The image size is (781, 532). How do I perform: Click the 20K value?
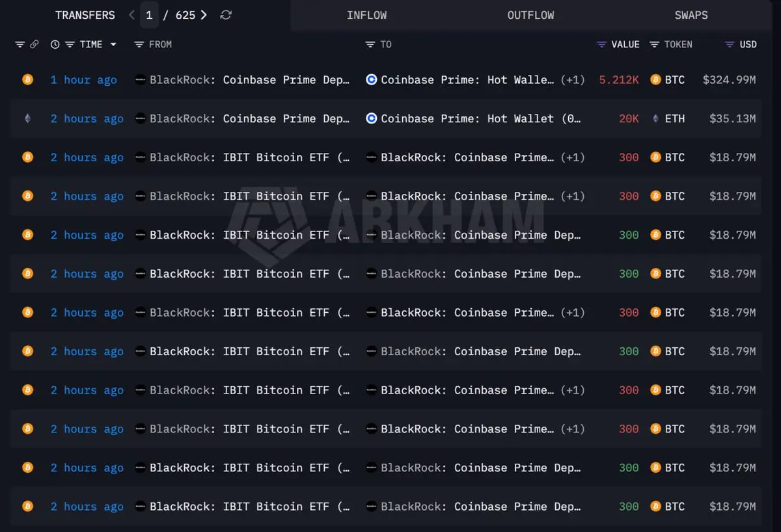[629, 118]
